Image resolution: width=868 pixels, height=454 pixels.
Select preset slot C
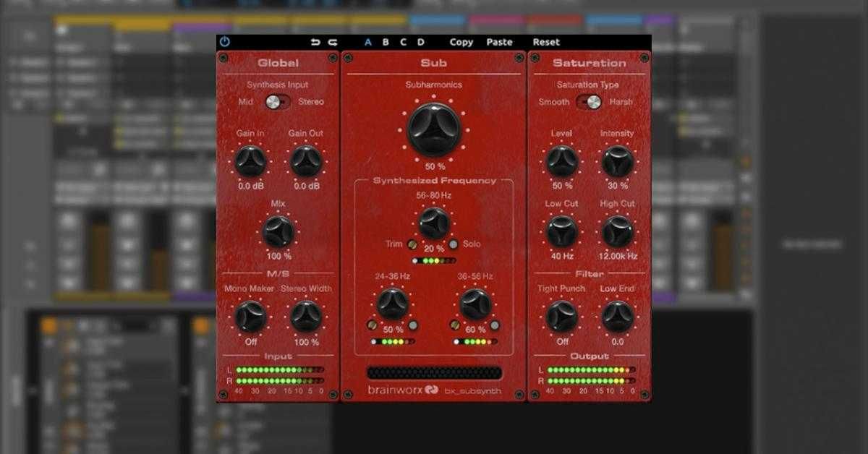pos(403,42)
